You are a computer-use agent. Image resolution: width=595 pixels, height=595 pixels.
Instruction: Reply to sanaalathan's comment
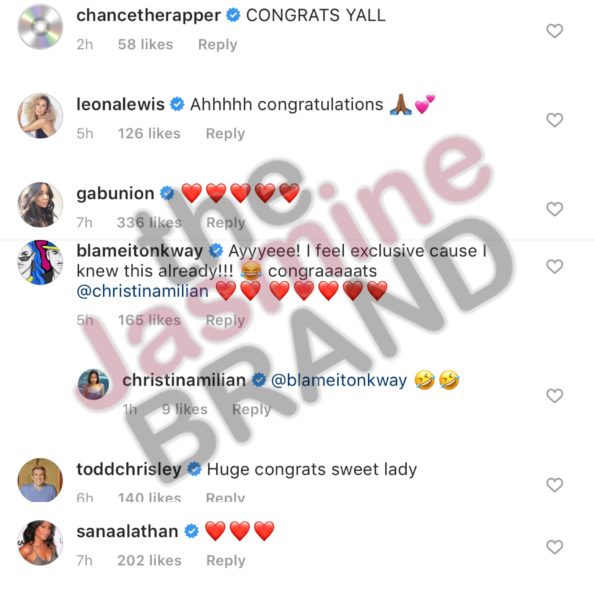click(226, 560)
